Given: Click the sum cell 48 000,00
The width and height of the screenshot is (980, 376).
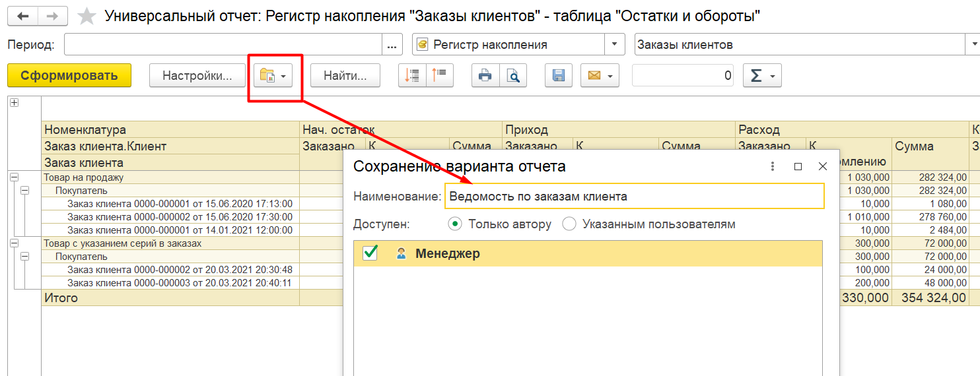Looking at the screenshot, I should point(930,283).
